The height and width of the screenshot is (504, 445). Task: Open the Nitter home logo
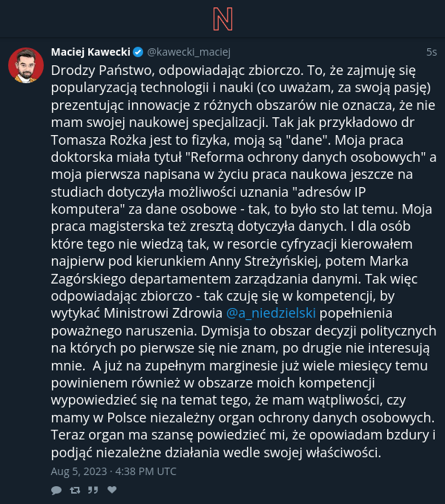222,19
